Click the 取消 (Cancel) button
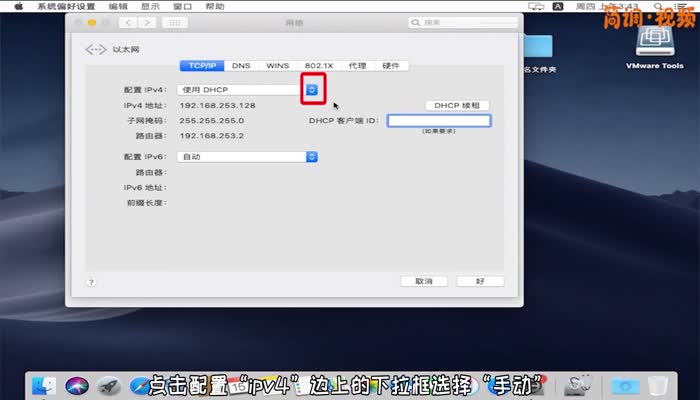Screen dimensions: 700x400 [x=424, y=282]
